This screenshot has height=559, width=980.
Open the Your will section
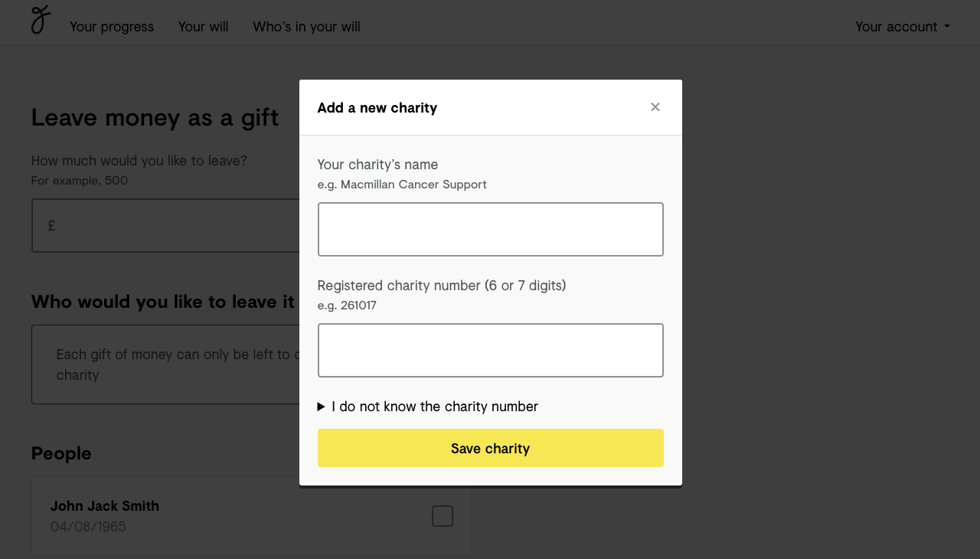(203, 26)
